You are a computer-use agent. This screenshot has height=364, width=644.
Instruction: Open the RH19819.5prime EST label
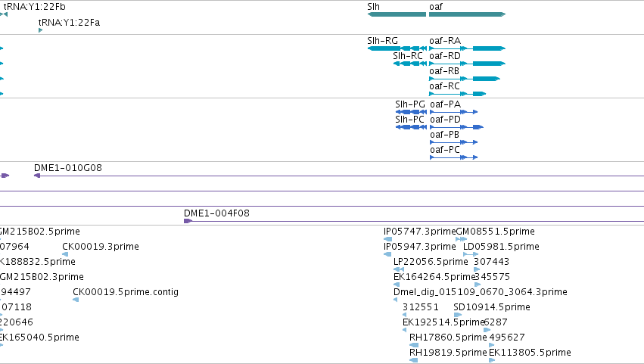point(448,353)
